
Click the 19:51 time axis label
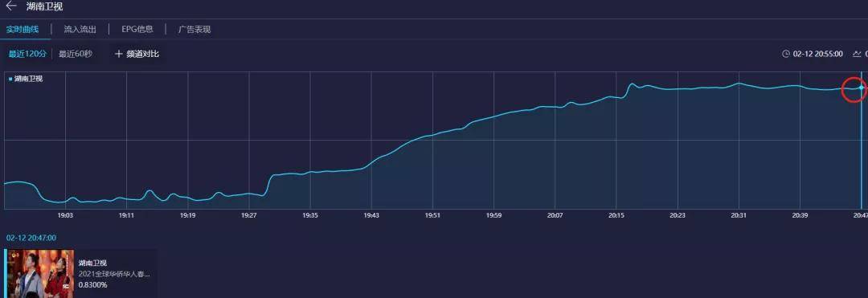(x=432, y=215)
